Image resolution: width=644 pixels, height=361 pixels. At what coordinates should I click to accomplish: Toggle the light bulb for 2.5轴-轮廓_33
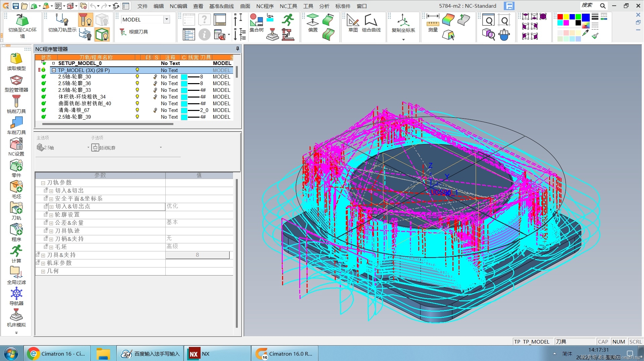click(x=137, y=90)
